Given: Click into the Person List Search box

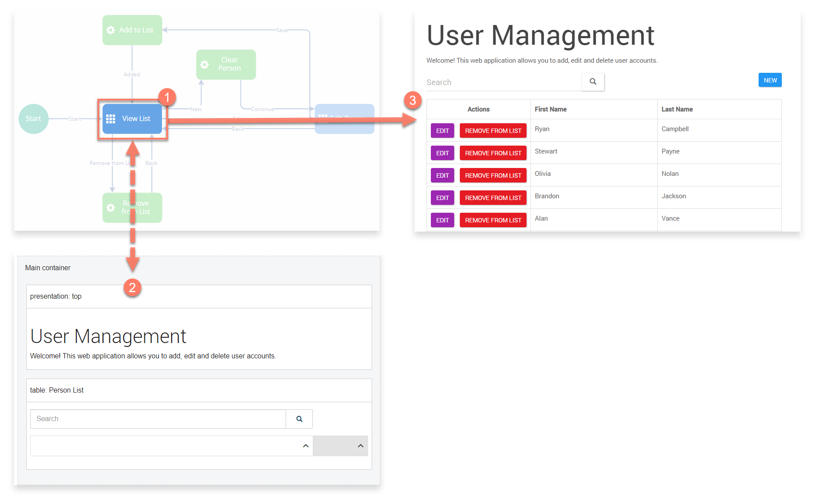Looking at the screenshot, I should point(158,419).
